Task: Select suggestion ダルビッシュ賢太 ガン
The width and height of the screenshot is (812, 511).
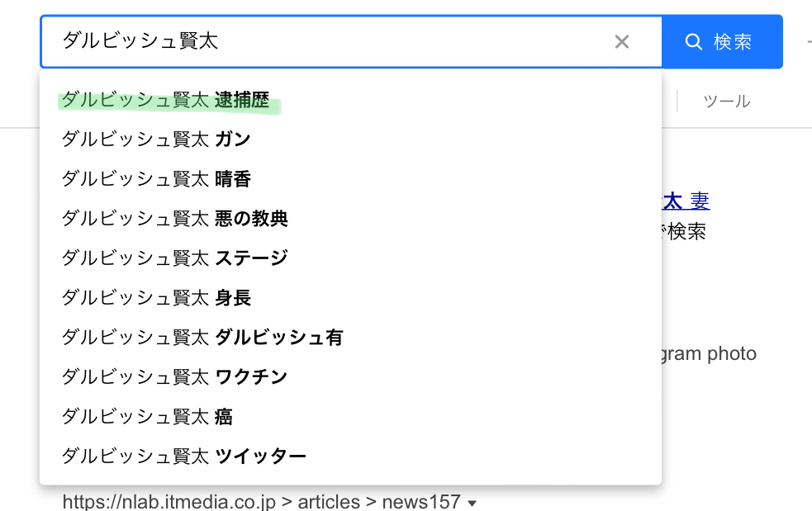Action: click(350, 140)
